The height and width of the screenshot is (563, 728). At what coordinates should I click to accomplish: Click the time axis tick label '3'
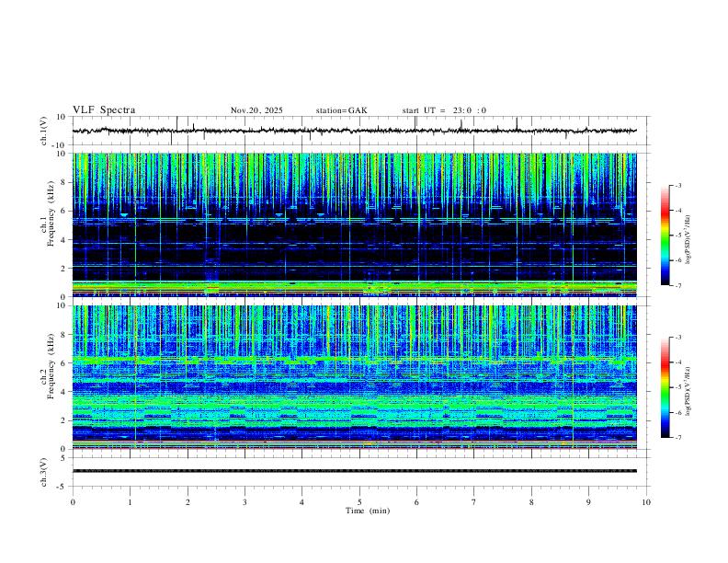(x=245, y=502)
